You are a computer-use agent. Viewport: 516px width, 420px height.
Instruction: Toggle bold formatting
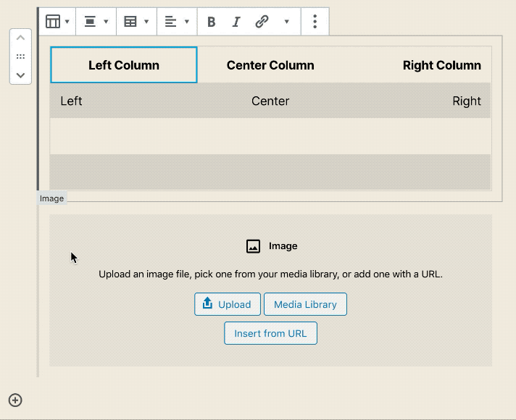coord(212,22)
